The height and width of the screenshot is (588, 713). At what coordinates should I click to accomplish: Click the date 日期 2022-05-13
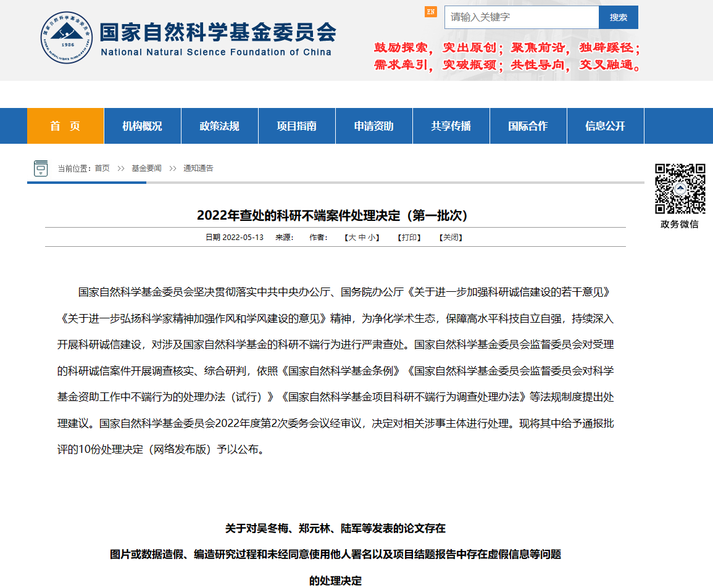pos(235,238)
